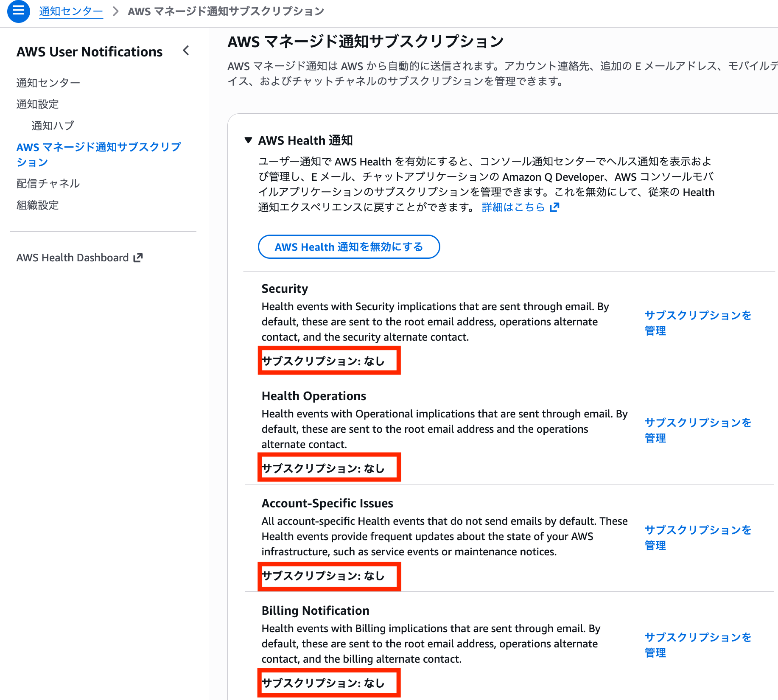Collapse the AWS Health 通知 disclosure triangle
The width and height of the screenshot is (778, 700).
click(248, 140)
